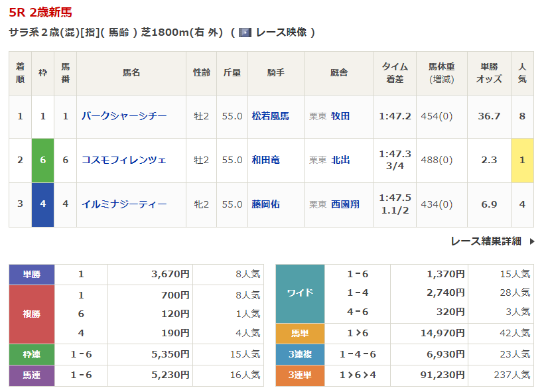Open trainer 西園翔 page
Viewport: 546px width, 392px height.
(345, 204)
